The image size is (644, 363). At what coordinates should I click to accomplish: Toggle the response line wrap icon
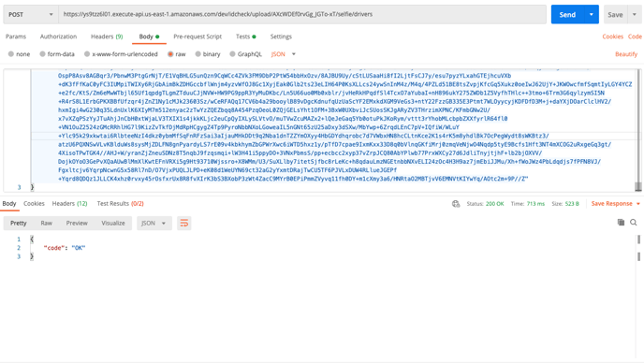(184, 223)
